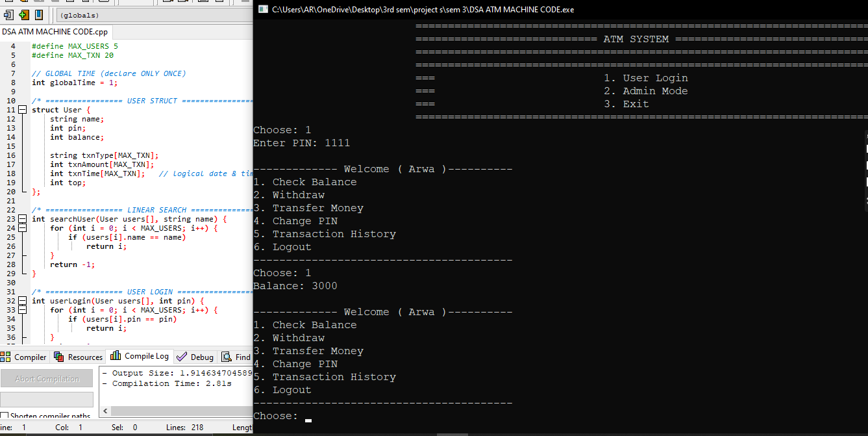Collapse the struct User code block

pyautogui.click(x=22, y=110)
